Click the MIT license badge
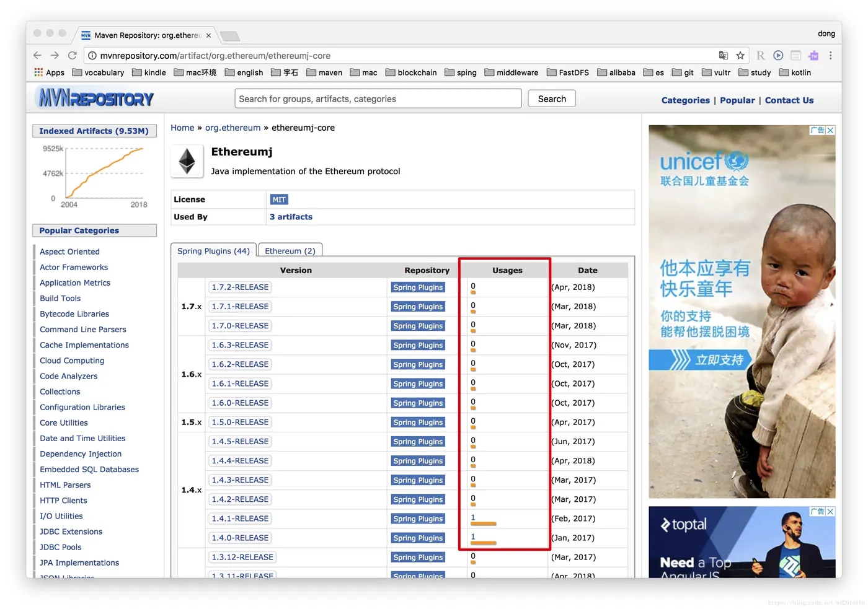 [x=279, y=199]
